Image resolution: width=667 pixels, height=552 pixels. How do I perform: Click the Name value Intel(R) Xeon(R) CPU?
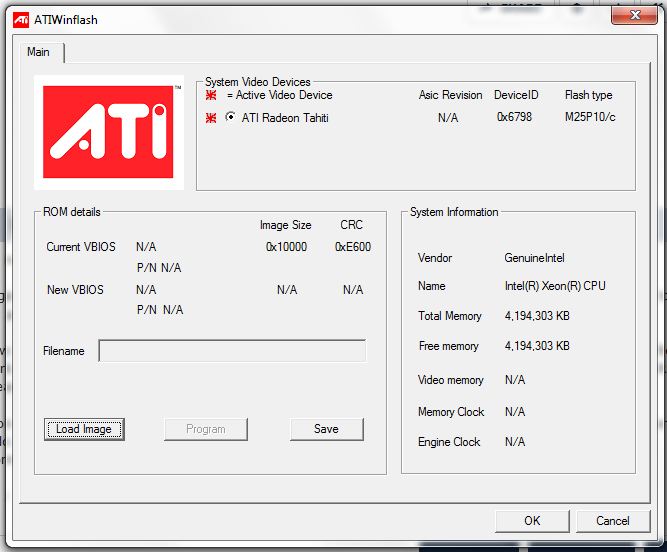coord(555,286)
